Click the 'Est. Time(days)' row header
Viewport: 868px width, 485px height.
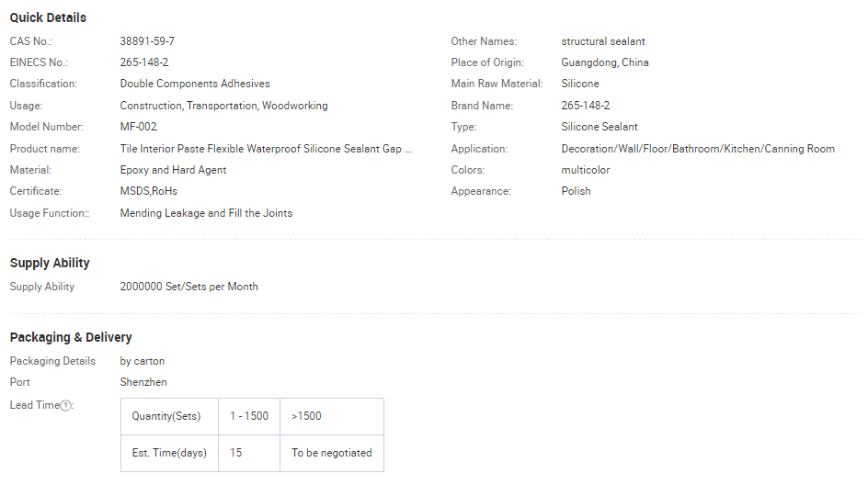[169, 453]
